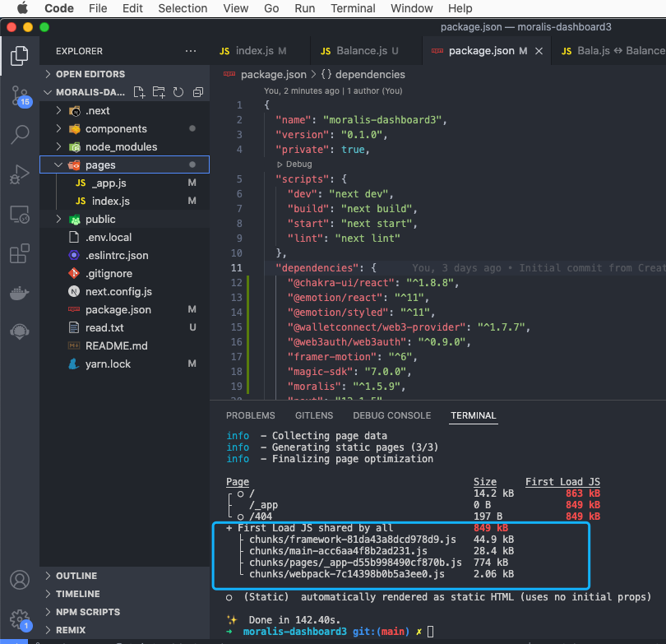Switch to the Balance.js editor tab

tap(366, 51)
